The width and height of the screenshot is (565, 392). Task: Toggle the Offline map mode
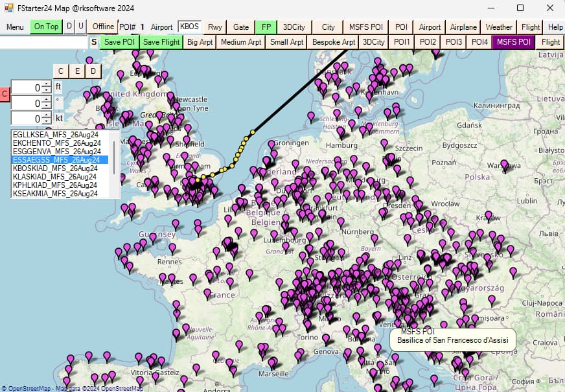point(103,27)
